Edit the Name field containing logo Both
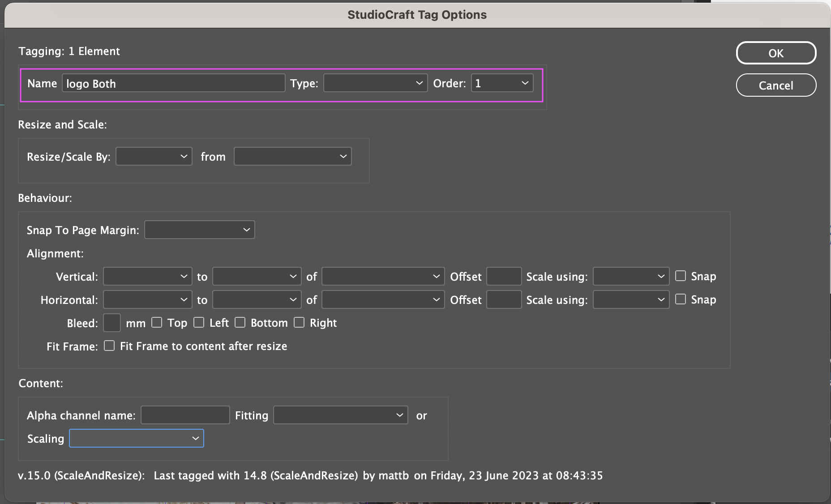Screen dimensions: 831x504 click(x=174, y=83)
